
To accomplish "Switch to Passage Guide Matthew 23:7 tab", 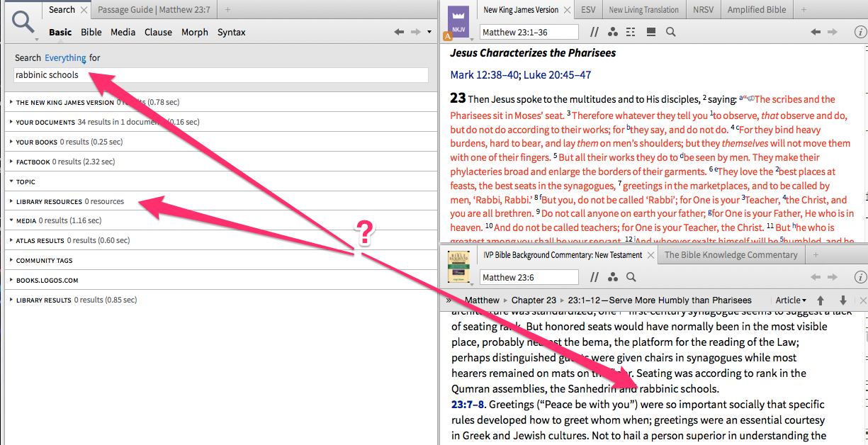I will point(154,10).
